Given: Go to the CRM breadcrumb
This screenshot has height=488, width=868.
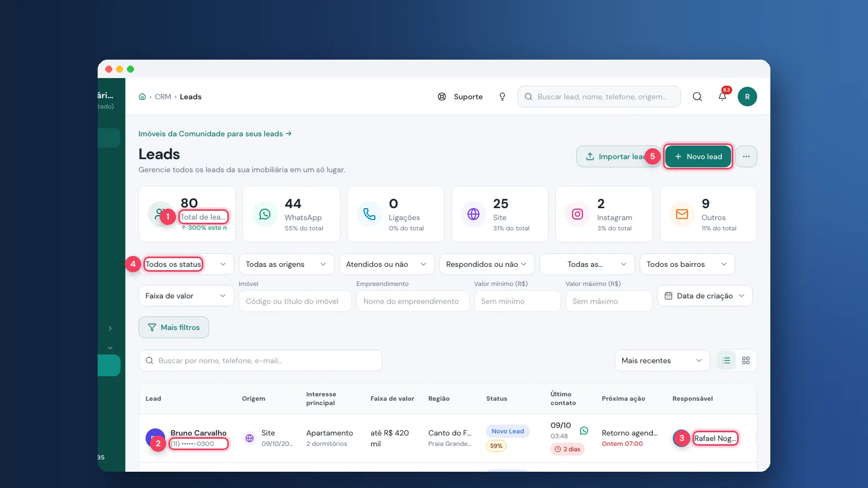Looking at the screenshot, I should [163, 97].
